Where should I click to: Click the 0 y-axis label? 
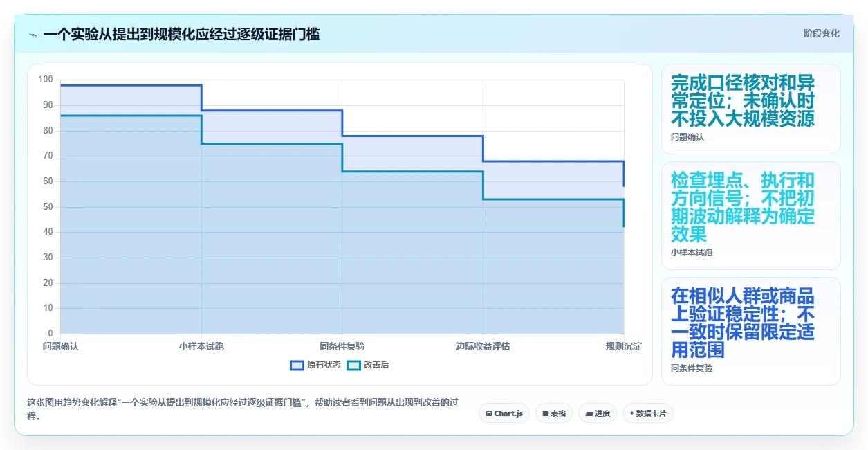[x=50, y=334]
